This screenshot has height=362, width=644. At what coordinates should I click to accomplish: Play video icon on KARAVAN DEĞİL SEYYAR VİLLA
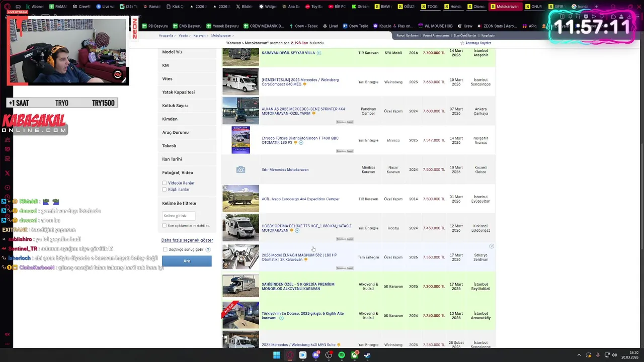(x=319, y=53)
